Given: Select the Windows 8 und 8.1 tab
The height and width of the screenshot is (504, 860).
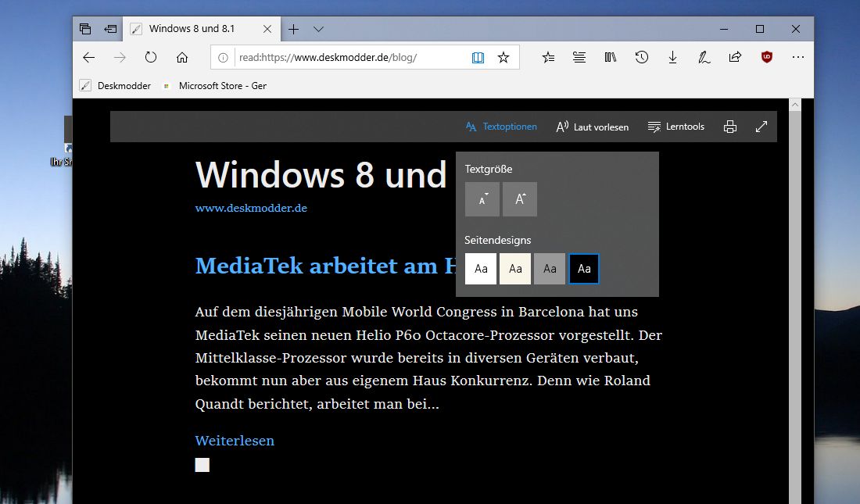Looking at the screenshot, I should coord(202,29).
